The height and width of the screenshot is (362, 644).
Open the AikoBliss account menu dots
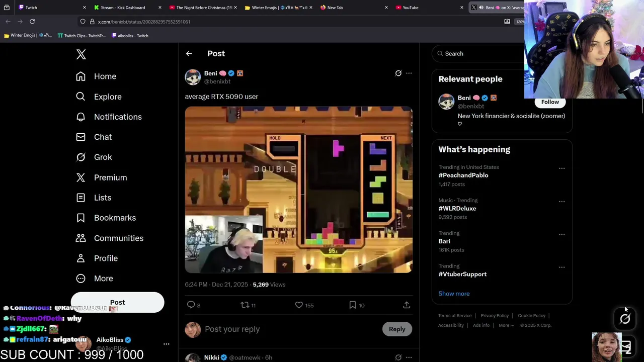pos(166,344)
